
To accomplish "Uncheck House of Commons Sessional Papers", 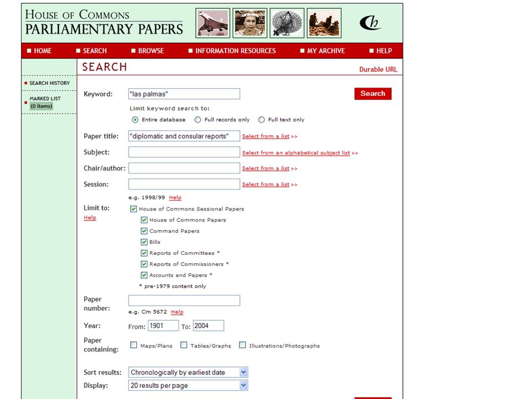I will (134, 209).
